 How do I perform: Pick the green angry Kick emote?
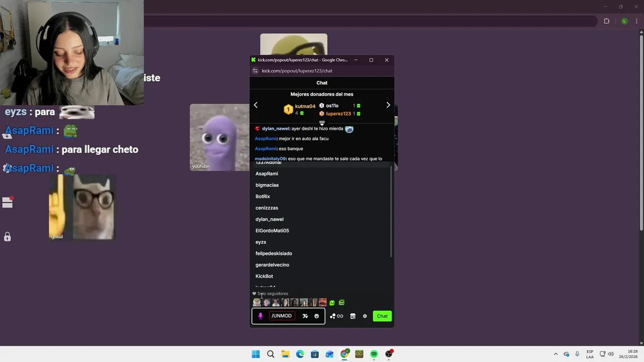(x=342, y=303)
